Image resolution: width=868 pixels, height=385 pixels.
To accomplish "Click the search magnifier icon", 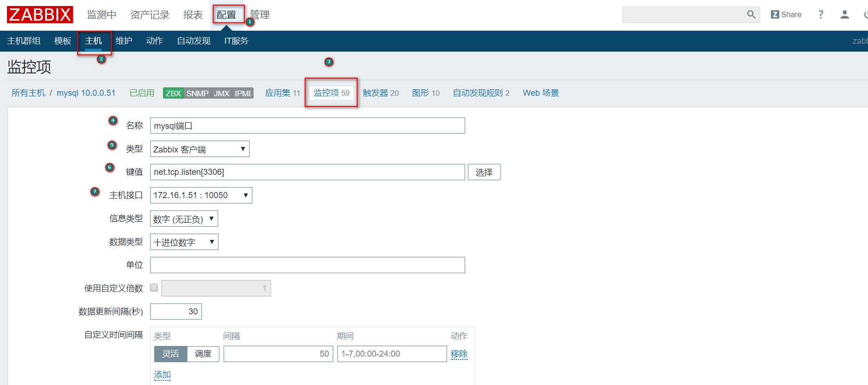I will pyautogui.click(x=751, y=14).
